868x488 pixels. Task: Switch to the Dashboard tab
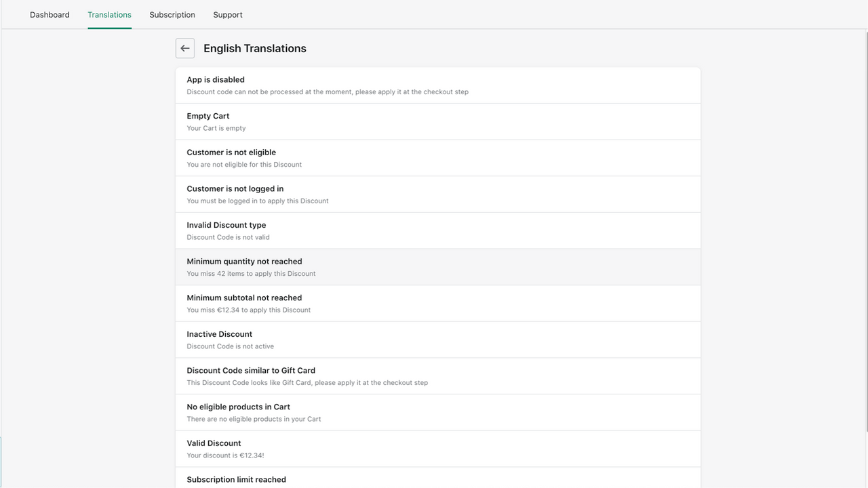[x=50, y=14]
